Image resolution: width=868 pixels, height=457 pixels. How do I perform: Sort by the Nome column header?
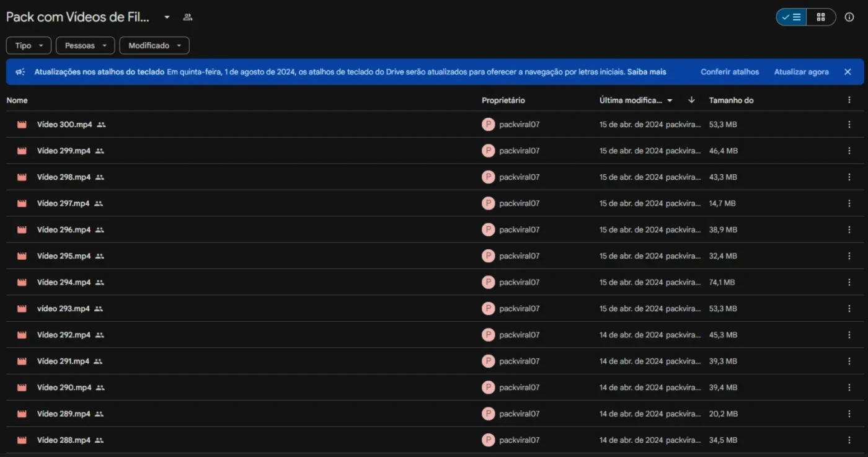[17, 100]
